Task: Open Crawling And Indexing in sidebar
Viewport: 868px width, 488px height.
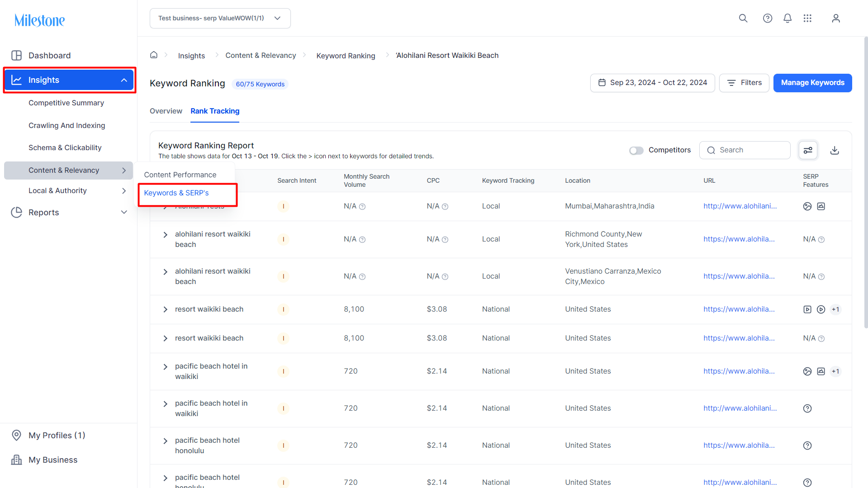Action: click(x=66, y=125)
